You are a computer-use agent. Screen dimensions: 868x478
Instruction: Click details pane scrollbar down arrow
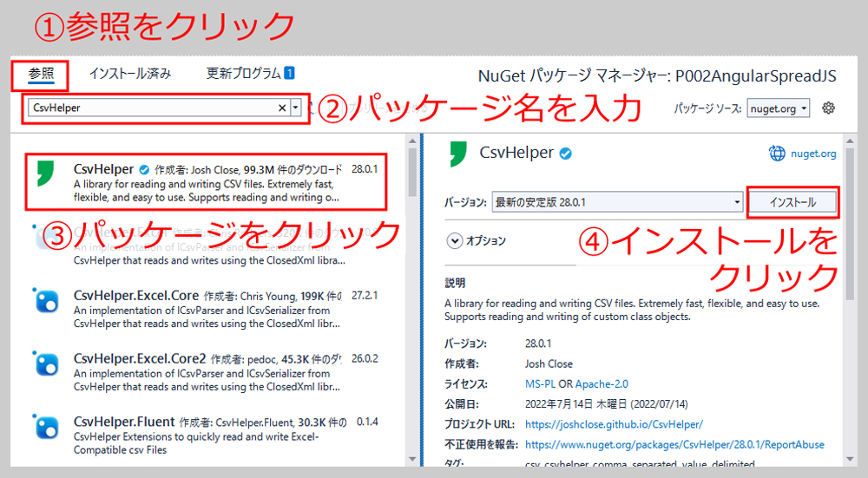[851, 459]
